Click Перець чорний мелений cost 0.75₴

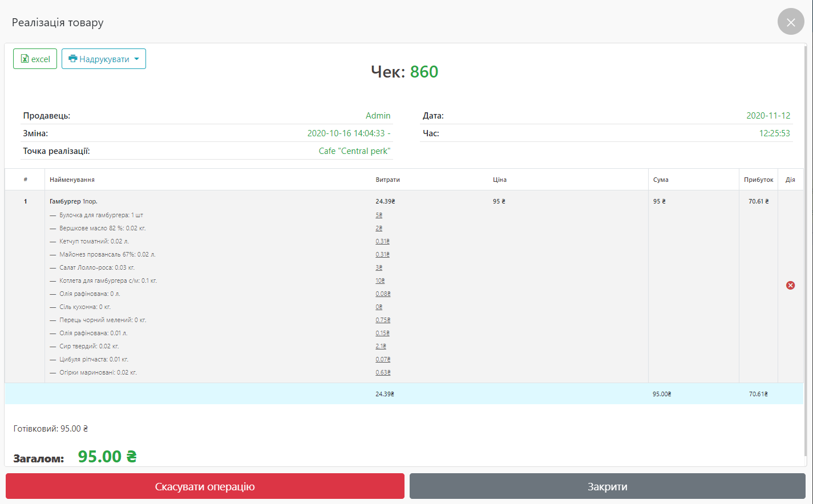click(383, 320)
